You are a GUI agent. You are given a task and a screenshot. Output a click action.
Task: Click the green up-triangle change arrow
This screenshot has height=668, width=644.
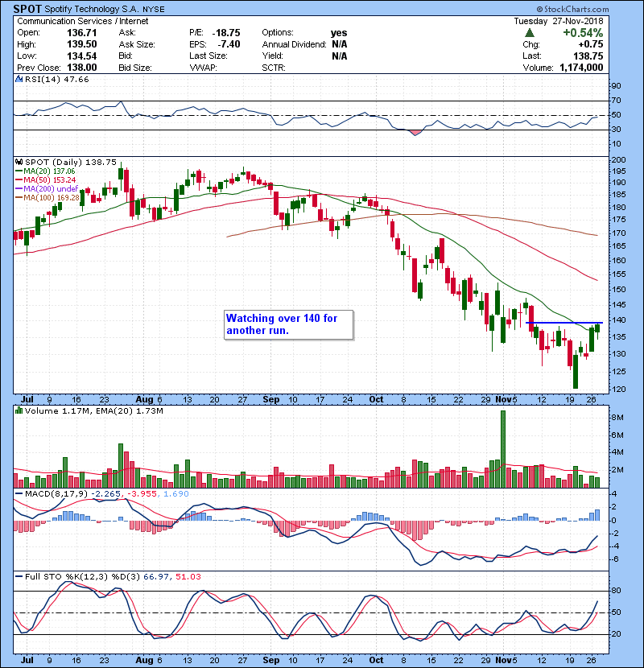[530, 33]
